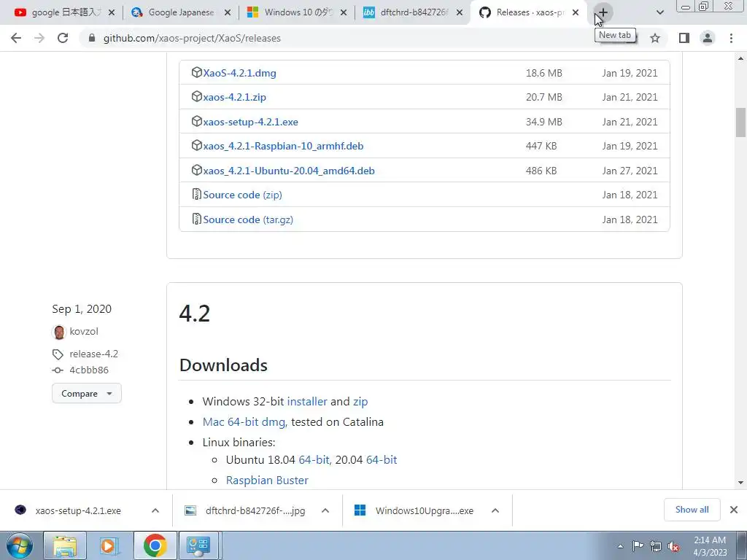Viewport: 747px width, 560px height.
Task: Download xaos-4.2.1.zip
Action: (234, 97)
